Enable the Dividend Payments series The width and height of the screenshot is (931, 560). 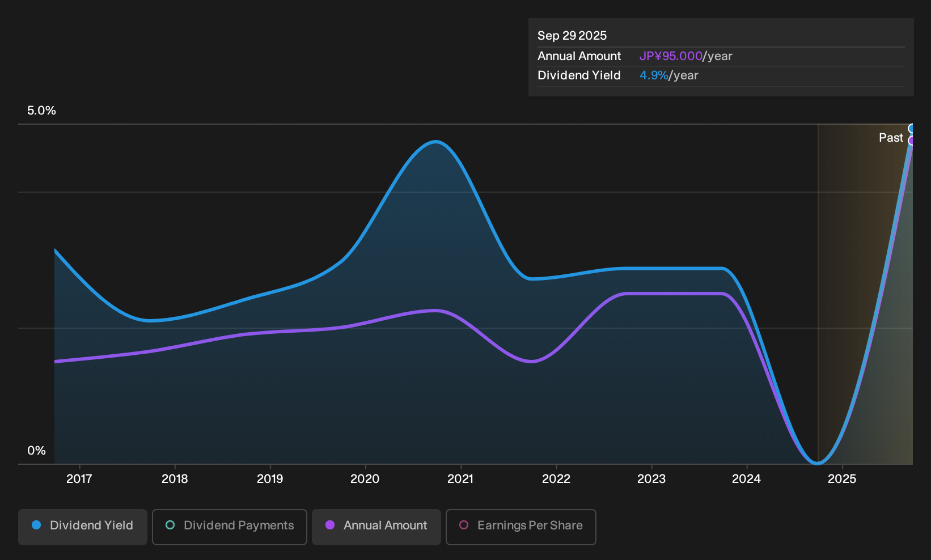pos(230,527)
